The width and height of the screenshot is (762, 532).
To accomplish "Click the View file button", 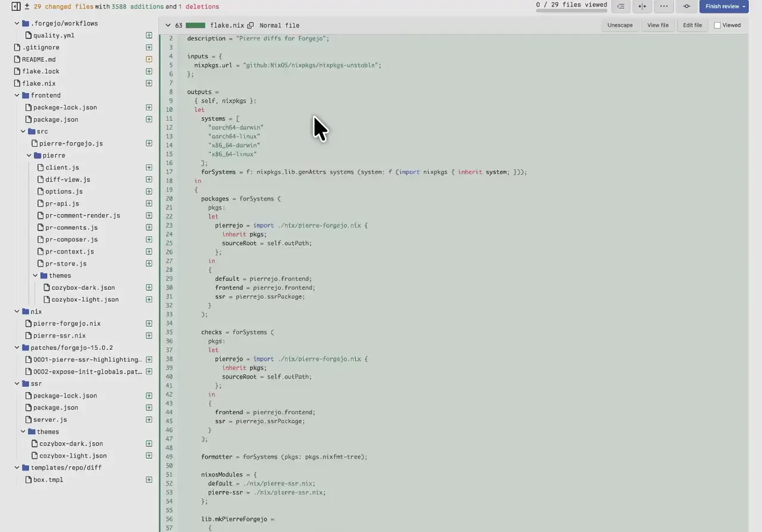I will [658, 26].
